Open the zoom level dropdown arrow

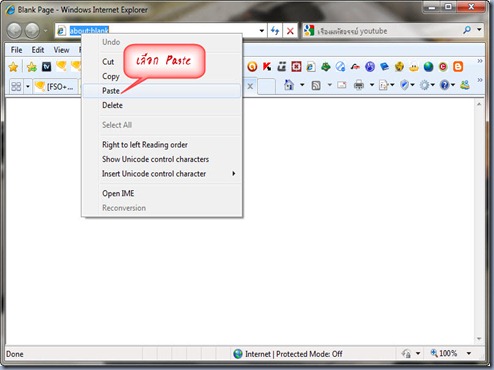coord(469,353)
